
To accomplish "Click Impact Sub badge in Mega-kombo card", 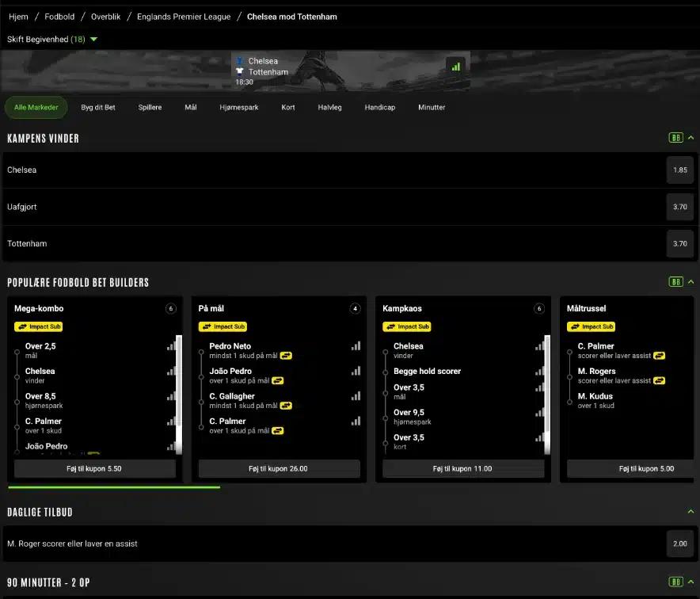I will (38, 327).
